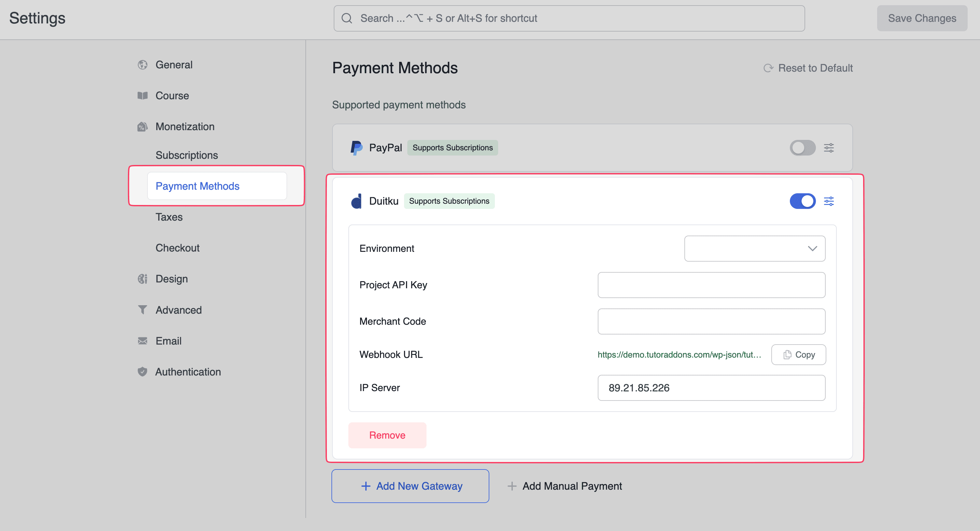Collapse Duitku settings sliders icon
Screen dimensions: 980x531
coord(829,201)
